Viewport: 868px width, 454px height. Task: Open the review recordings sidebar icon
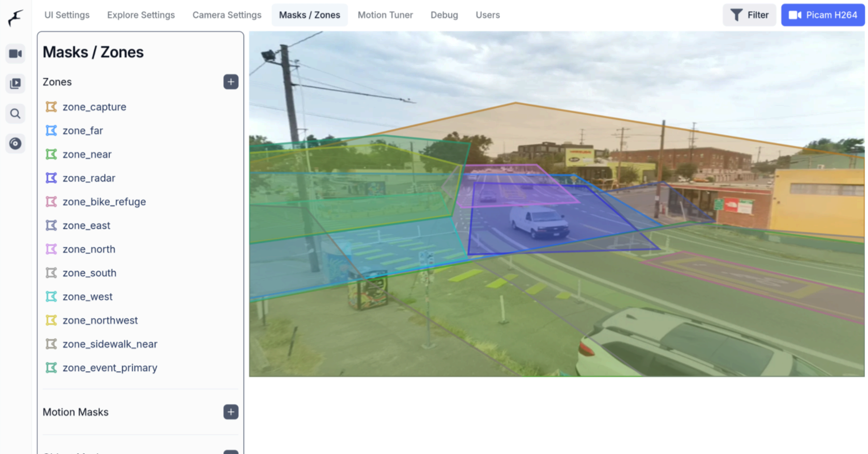pyautogui.click(x=15, y=83)
